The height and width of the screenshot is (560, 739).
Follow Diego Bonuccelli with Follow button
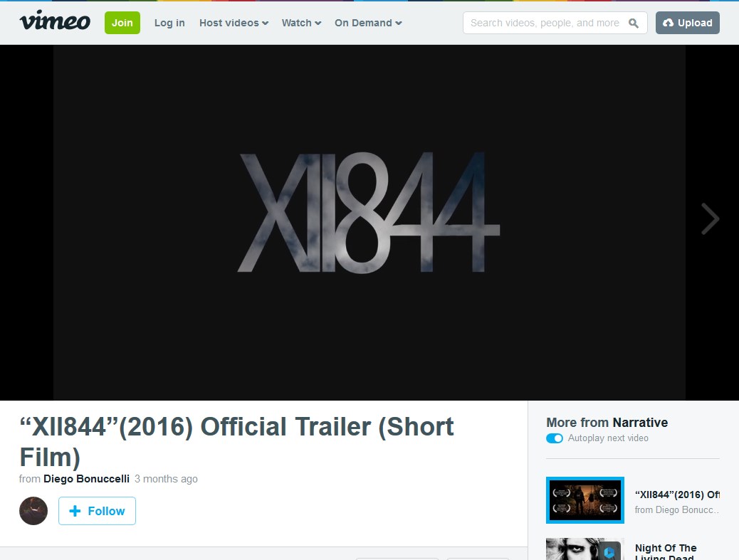(x=97, y=511)
